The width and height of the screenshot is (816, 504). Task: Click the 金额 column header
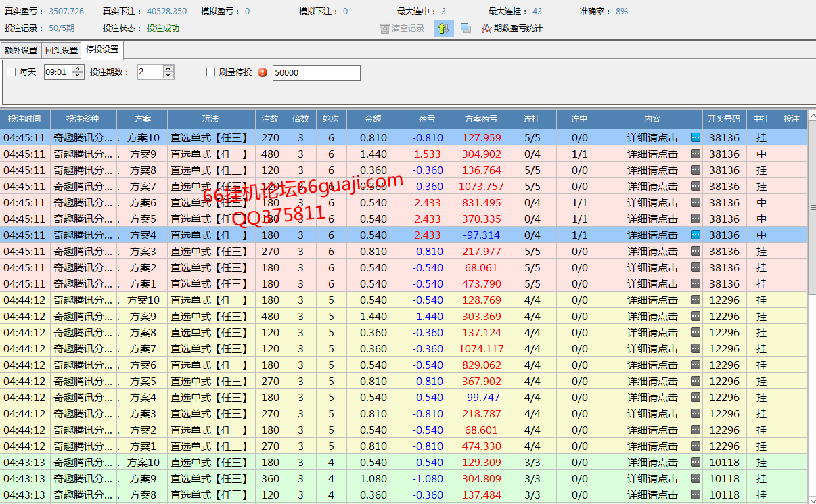pyautogui.click(x=373, y=118)
